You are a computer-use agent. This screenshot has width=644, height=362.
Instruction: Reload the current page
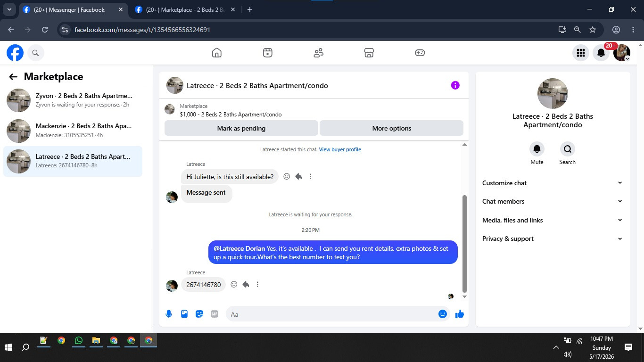(x=45, y=29)
